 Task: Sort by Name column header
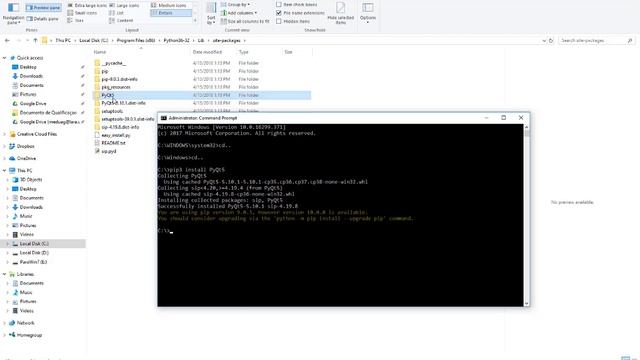coord(141,52)
